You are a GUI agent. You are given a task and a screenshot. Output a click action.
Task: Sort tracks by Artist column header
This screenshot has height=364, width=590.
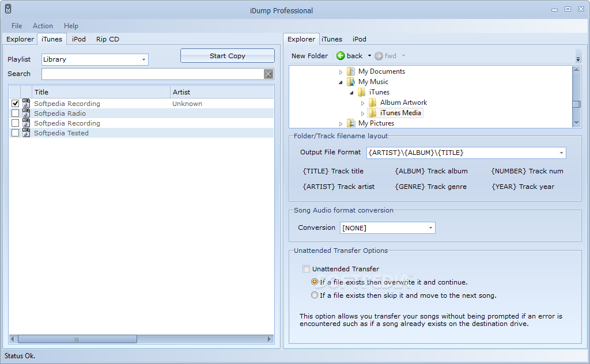pyautogui.click(x=222, y=92)
